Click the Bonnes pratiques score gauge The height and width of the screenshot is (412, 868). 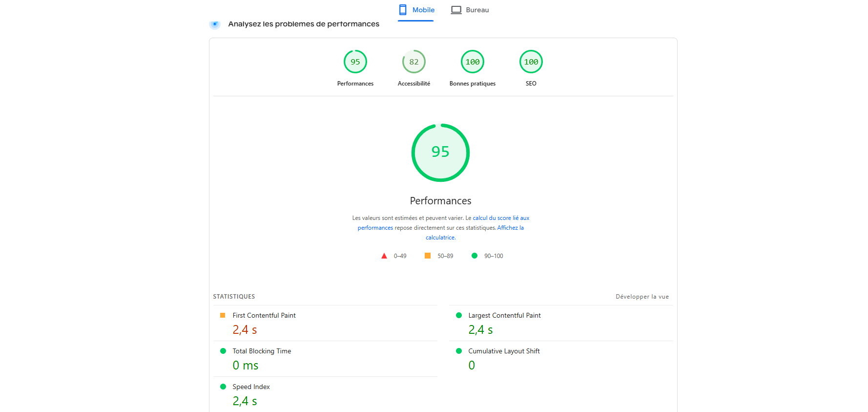pos(472,62)
